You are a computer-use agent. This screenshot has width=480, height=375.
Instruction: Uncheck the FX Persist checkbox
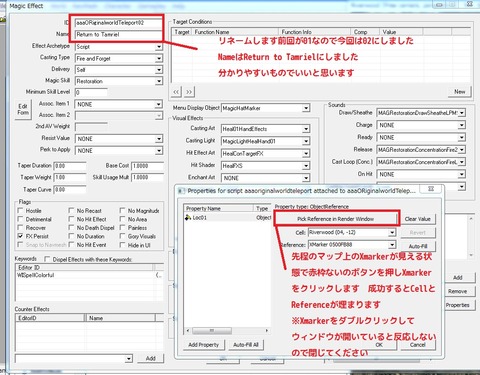click(20, 236)
